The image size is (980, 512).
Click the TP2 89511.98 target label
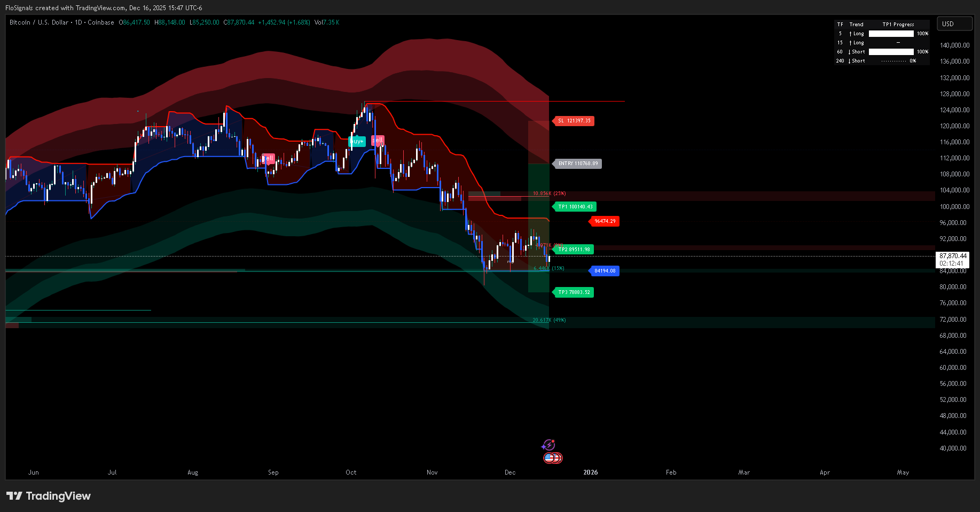[x=574, y=250]
